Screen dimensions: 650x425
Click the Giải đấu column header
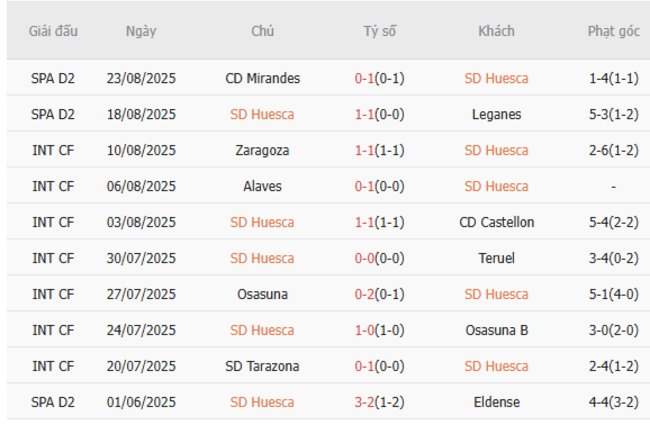(53, 31)
